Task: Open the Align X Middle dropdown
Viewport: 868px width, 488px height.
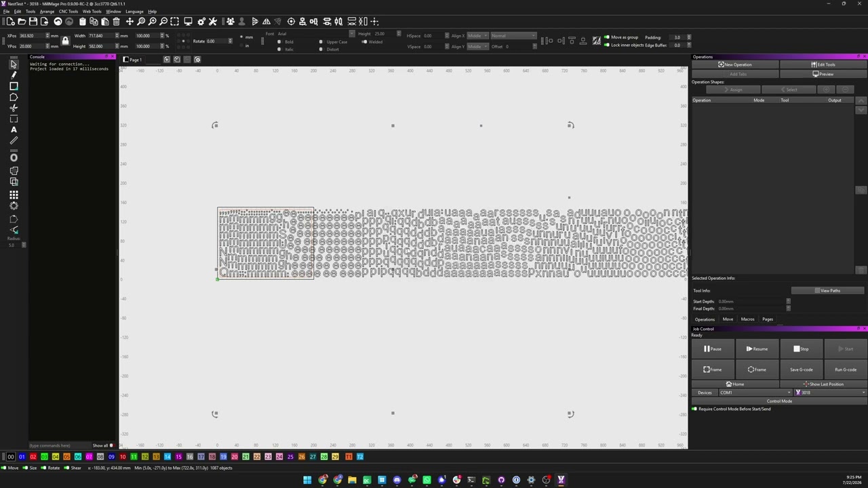Action: click(477, 36)
